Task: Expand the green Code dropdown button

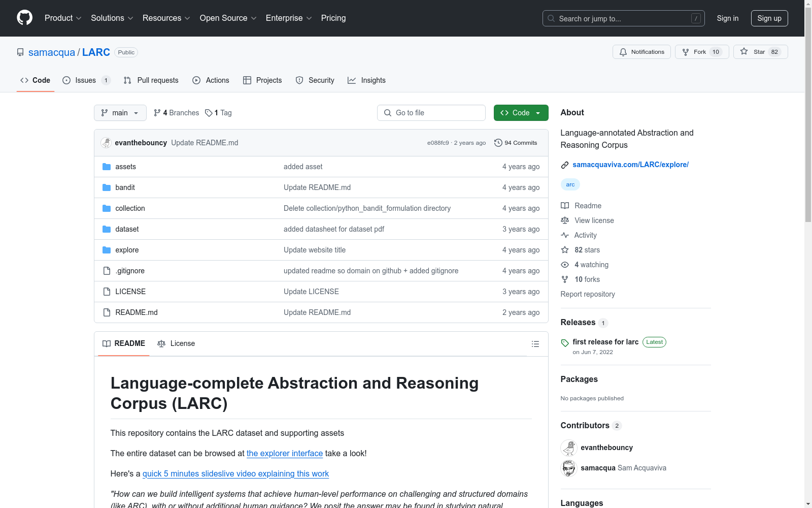Action: click(x=521, y=113)
